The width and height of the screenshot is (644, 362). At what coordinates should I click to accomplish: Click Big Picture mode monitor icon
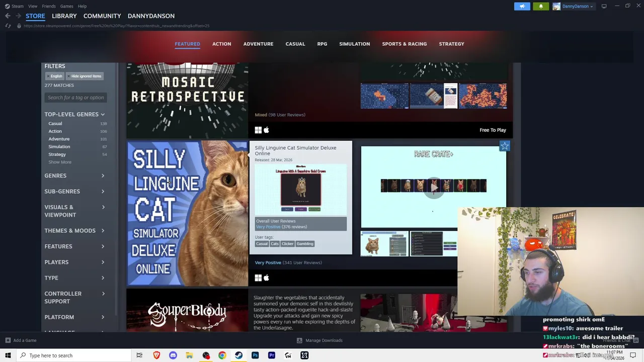pos(604,6)
